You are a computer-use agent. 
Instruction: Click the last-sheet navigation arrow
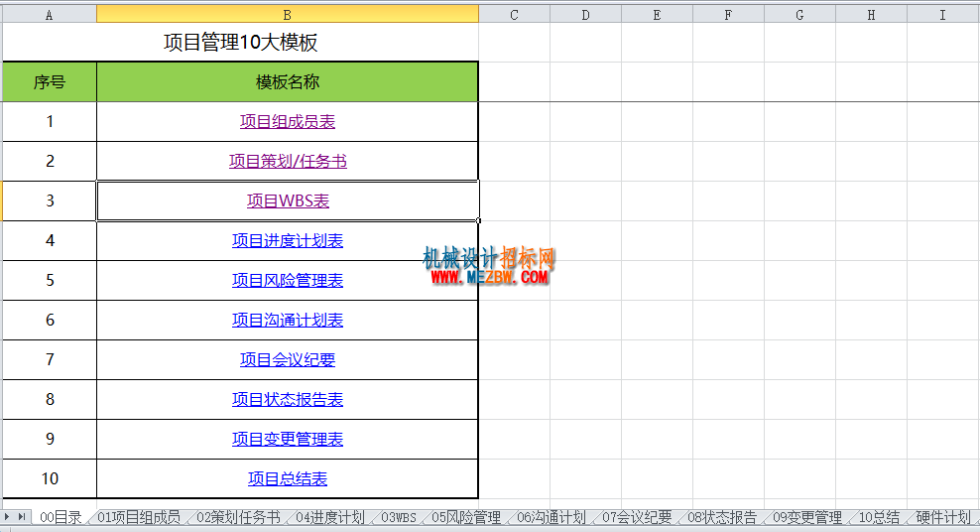(21, 516)
